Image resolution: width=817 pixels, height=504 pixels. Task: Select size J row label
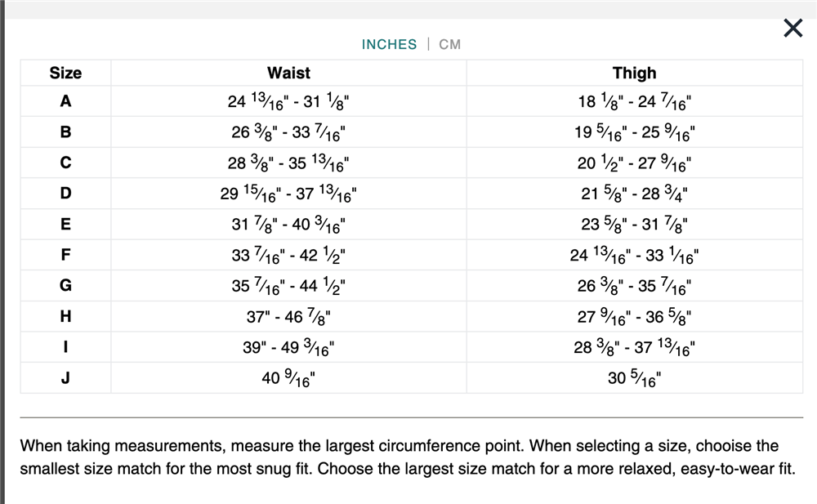click(65, 378)
